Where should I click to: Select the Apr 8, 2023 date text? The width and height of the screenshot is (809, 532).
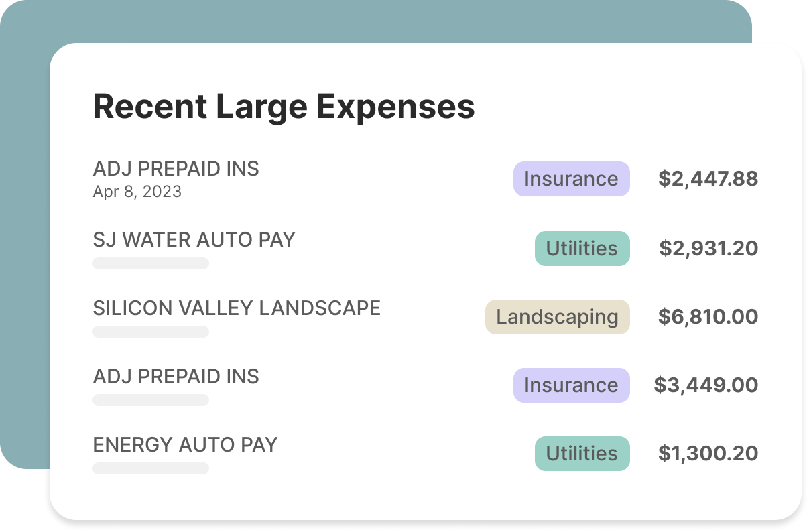tap(137, 192)
